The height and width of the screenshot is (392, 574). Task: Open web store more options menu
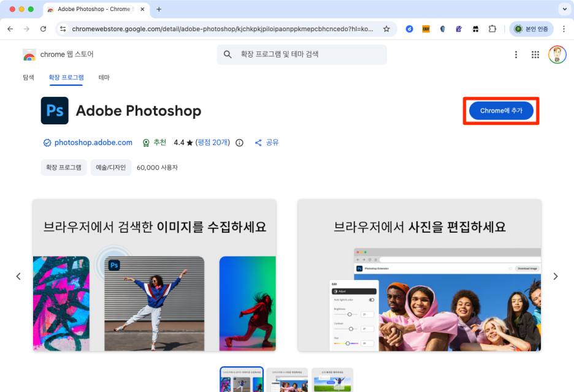(516, 55)
